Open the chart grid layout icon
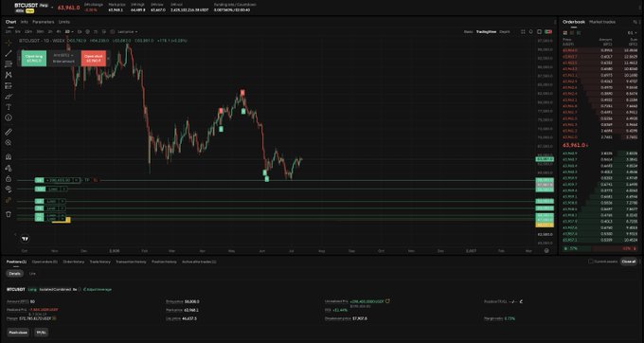This screenshot has width=644, height=343. (x=523, y=31)
